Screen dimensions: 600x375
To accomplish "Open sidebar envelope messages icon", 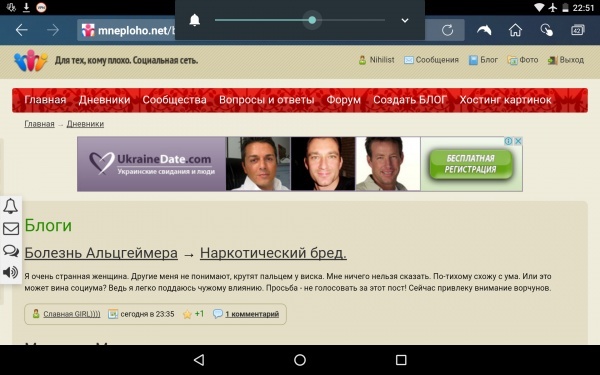I will 11,228.
